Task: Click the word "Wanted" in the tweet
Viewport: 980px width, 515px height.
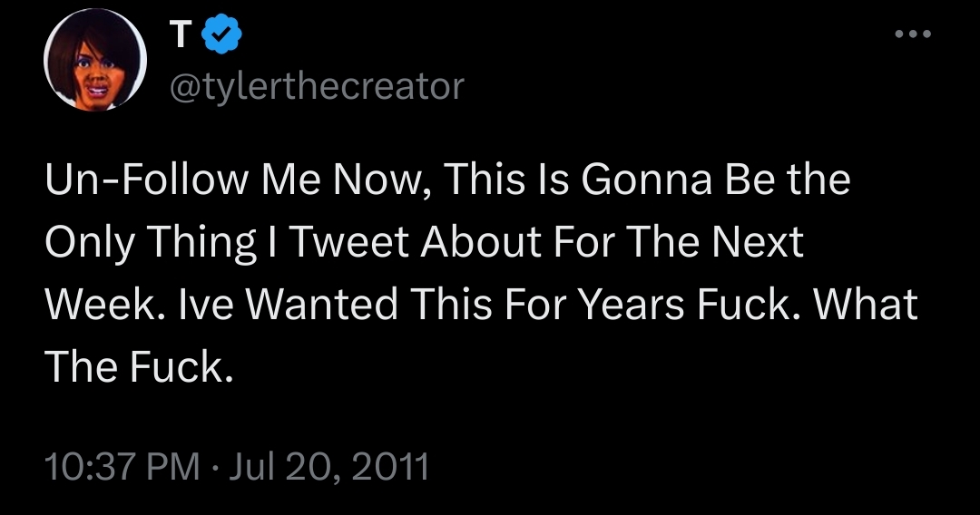Action: pos(322,305)
